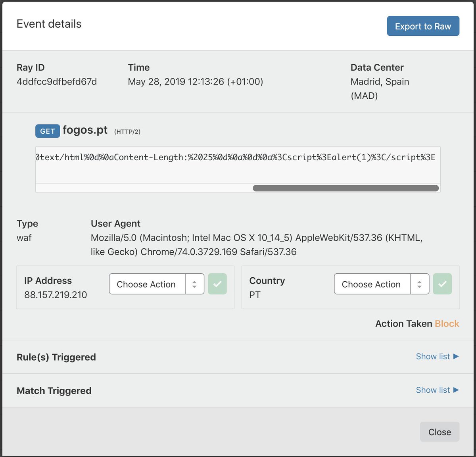The width and height of the screenshot is (476, 457).
Task: Click the fogos.pt hostname
Action: click(85, 130)
